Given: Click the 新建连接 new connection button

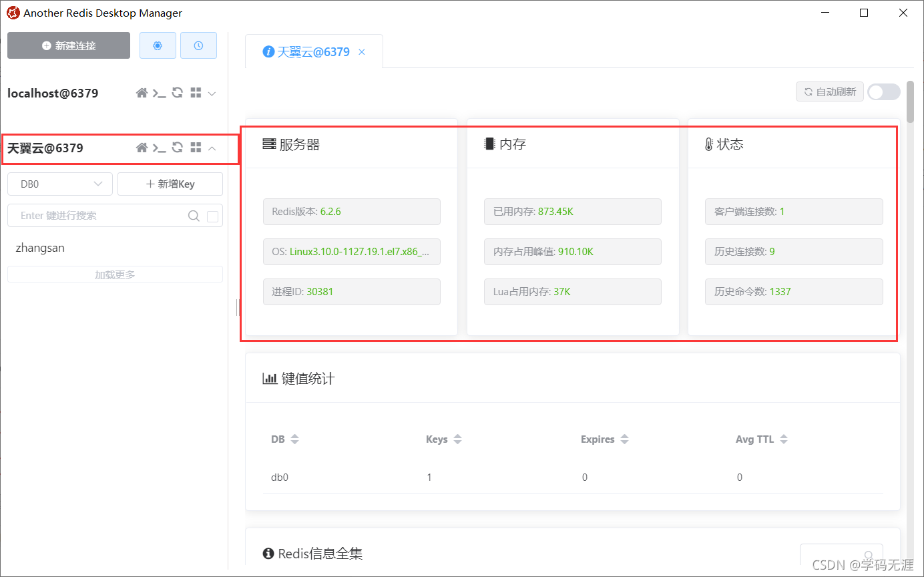Looking at the screenshot, I should point(69,45).
